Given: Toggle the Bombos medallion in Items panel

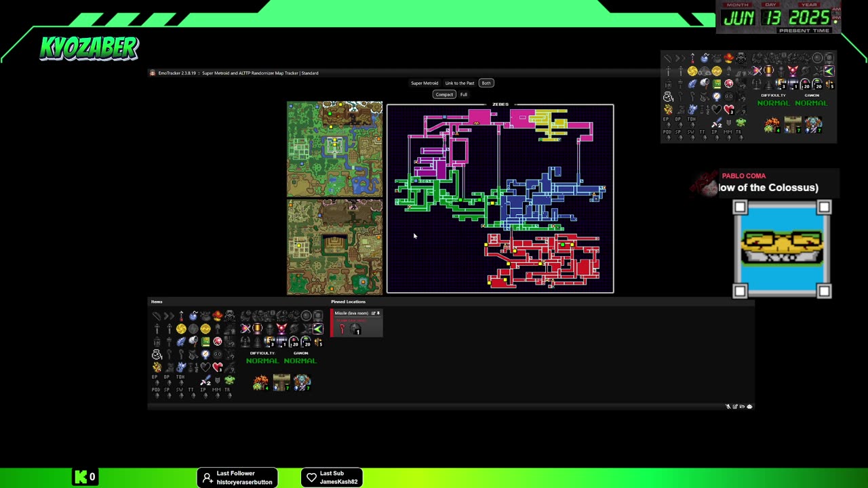Looking at the screenshot, I should coord(181,329).
